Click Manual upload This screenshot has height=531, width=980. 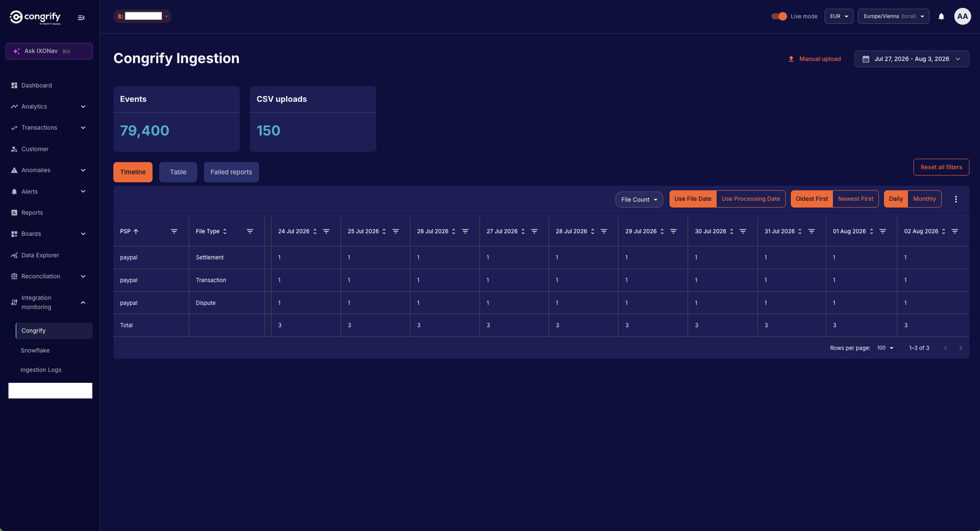coord(814,59)
